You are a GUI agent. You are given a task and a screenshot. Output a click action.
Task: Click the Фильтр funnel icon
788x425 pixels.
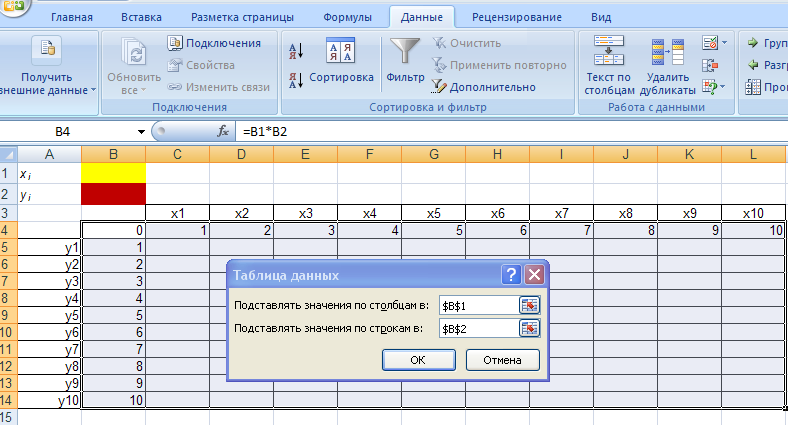[405, 53]
